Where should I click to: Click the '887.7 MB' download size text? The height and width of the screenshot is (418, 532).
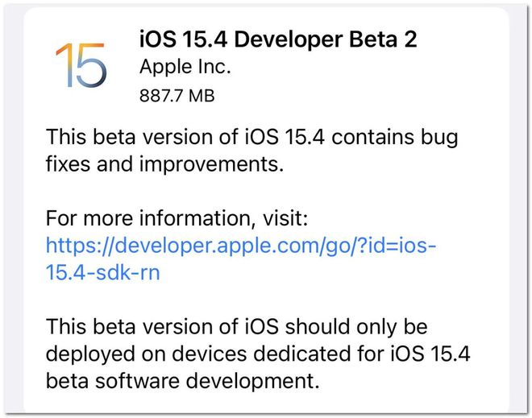(177, 96)
